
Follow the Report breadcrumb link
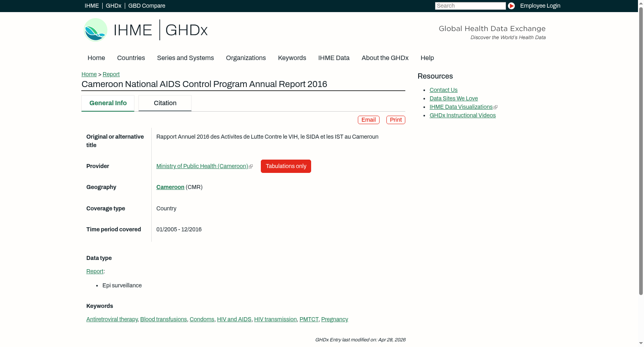(111, 74)
